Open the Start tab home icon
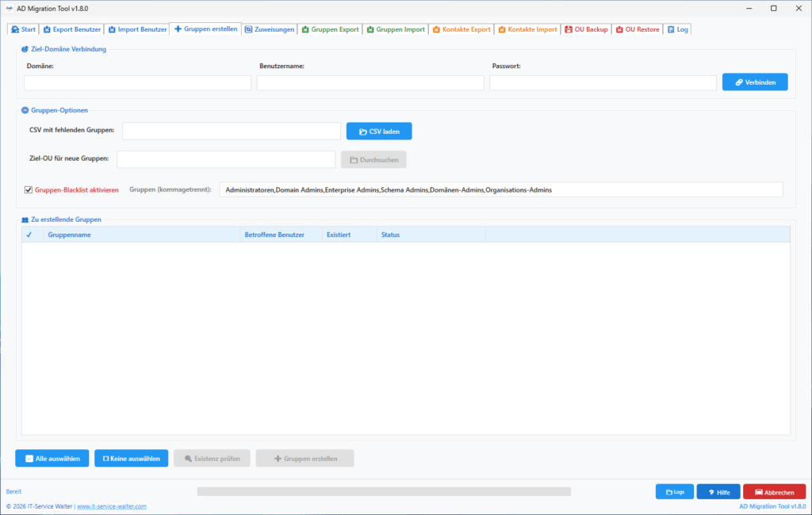The width and height of the screenshot is (812, 515). pos(15,29)
